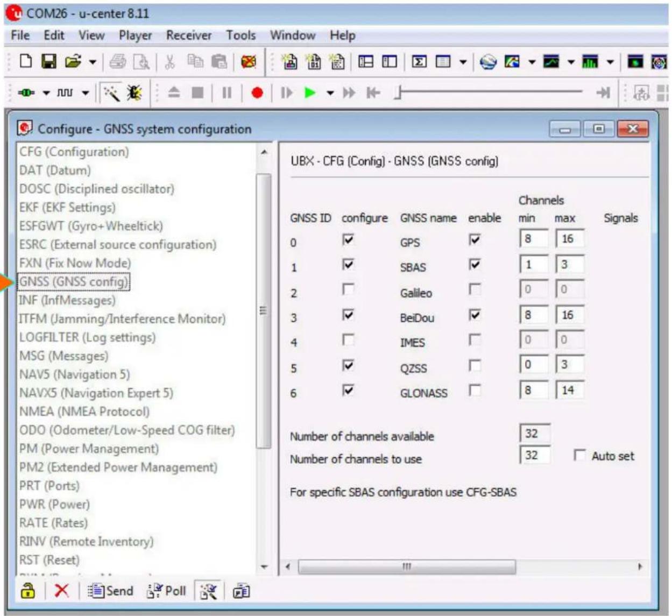Click the Eject player icon
Viewport: 672px width, 616px height.
[x=174, y=93]
